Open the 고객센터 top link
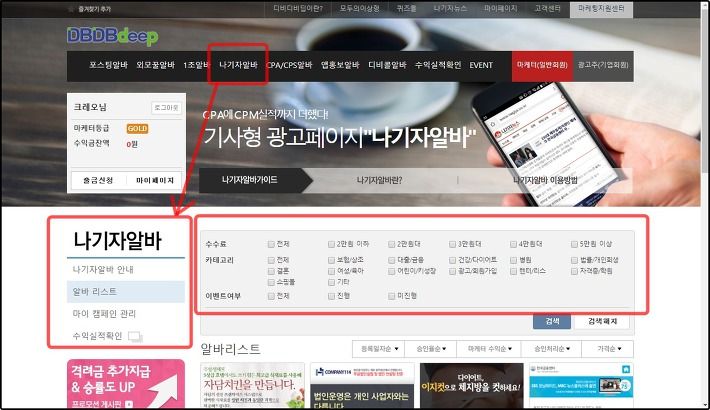This screenshot has height=410, width=710. point(547,9)
